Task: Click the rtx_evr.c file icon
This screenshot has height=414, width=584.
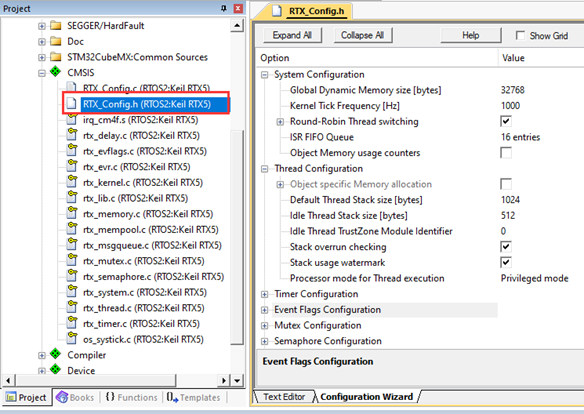Action: click(x=72, y=166)
